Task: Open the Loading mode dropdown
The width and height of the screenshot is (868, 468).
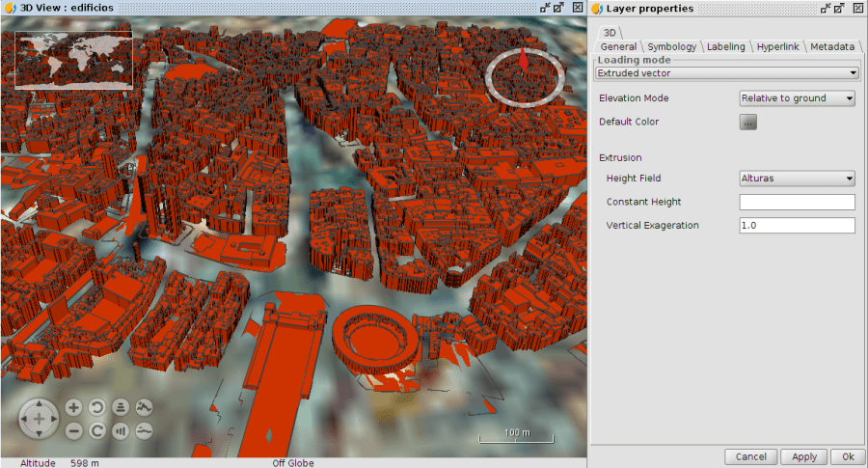Action: [727, 72]
